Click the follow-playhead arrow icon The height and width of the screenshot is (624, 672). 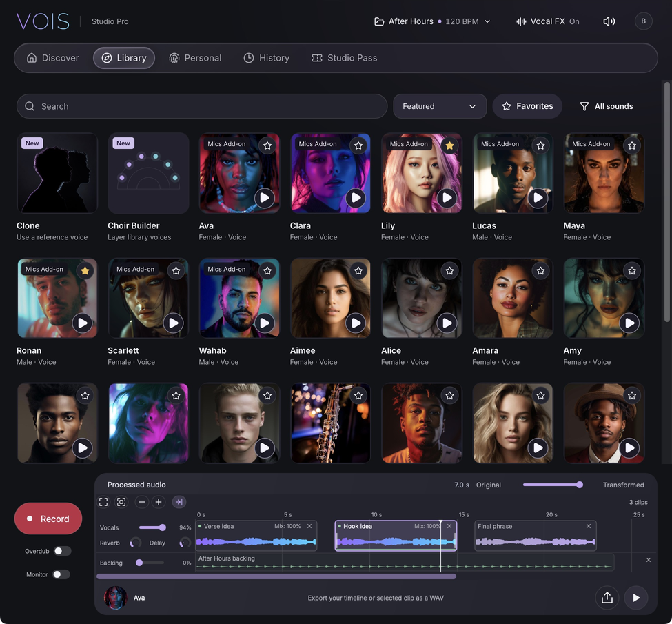(179, 502)
